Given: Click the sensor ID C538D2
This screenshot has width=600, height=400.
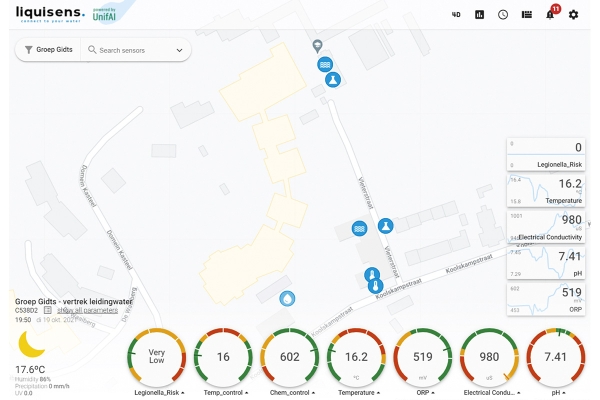Looking at the screenshot, I should click(x=26, y=310).
